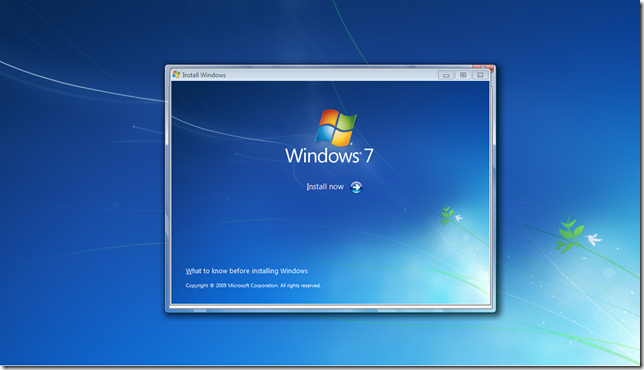
Task: Click the Install now text label
Action: pos(325,186)
